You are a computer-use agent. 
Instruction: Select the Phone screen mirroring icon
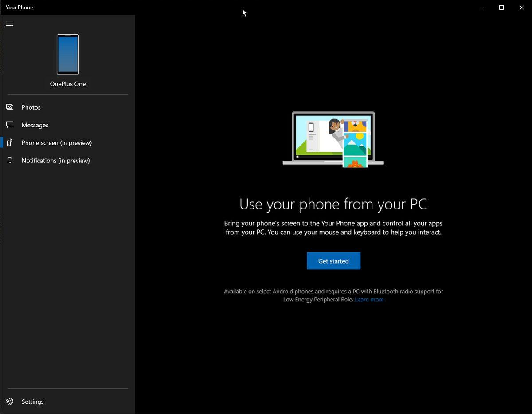click(10, 142)
